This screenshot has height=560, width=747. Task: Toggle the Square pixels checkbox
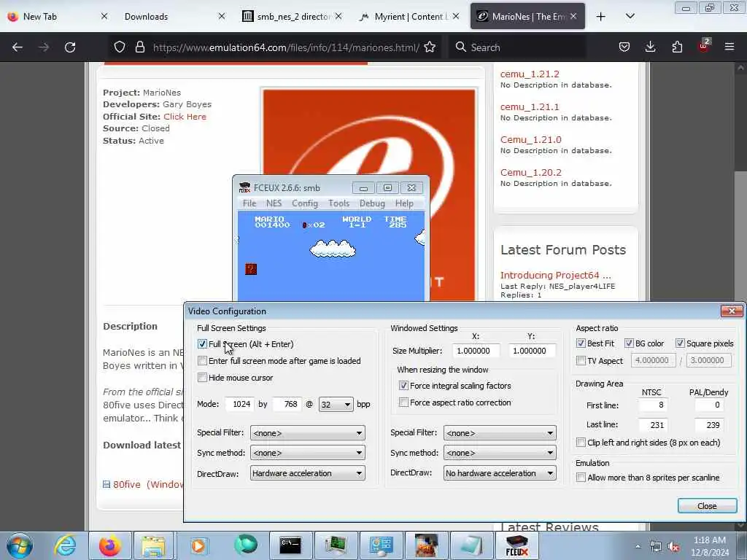coord(680,343)
